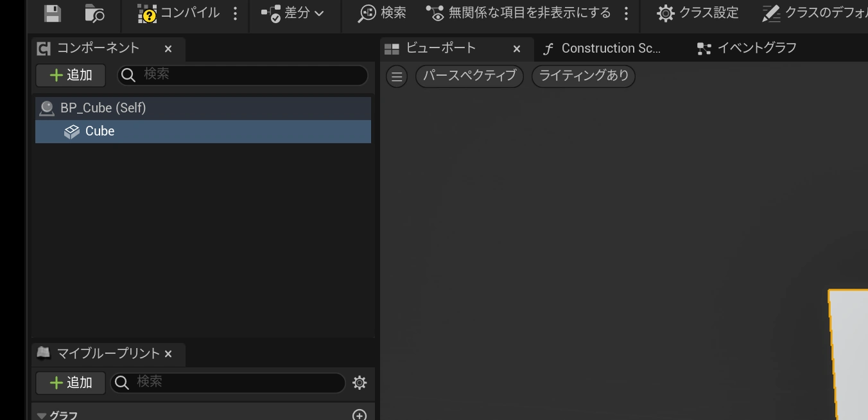Add new graph with plus icon

[360, 415]
